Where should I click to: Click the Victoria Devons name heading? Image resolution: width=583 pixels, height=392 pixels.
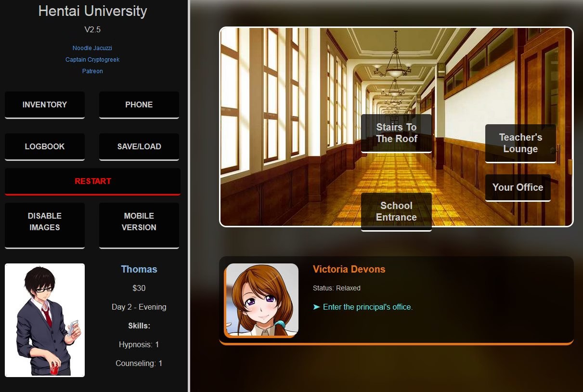pyautogui.click(x=349, y=269)
